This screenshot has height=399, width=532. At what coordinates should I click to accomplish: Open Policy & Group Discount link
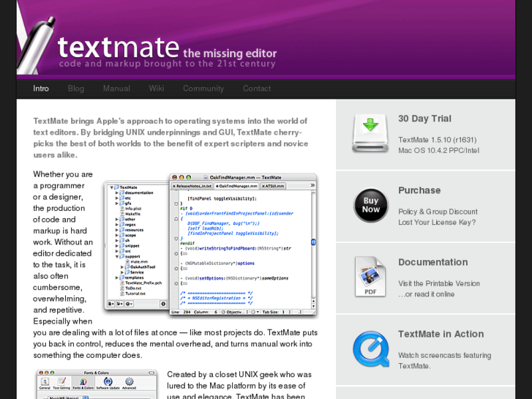pos(438,212)
